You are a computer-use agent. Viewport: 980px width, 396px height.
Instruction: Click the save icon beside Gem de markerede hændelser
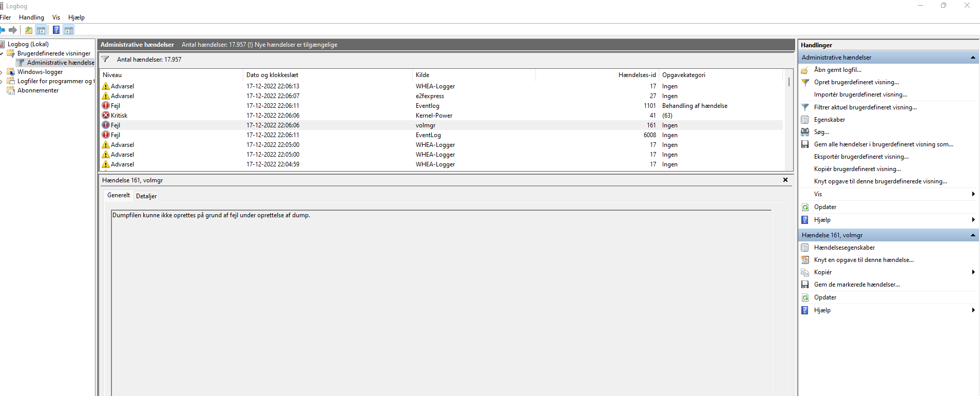805,285
